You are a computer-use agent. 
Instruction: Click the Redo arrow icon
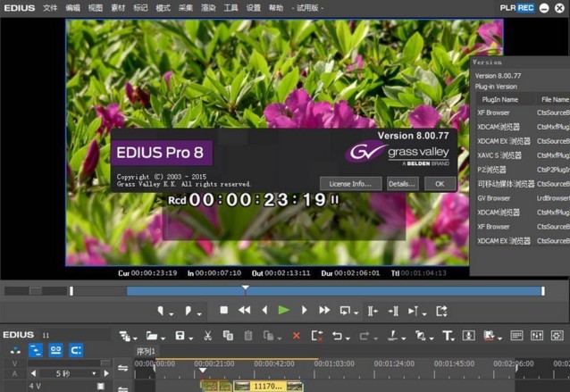tap(365, 336)
